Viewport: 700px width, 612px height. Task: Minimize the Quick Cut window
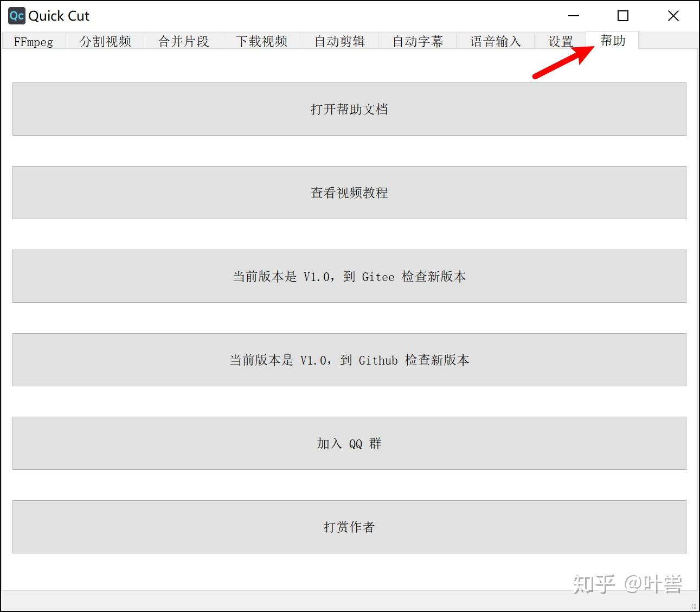tap(574, 16)
